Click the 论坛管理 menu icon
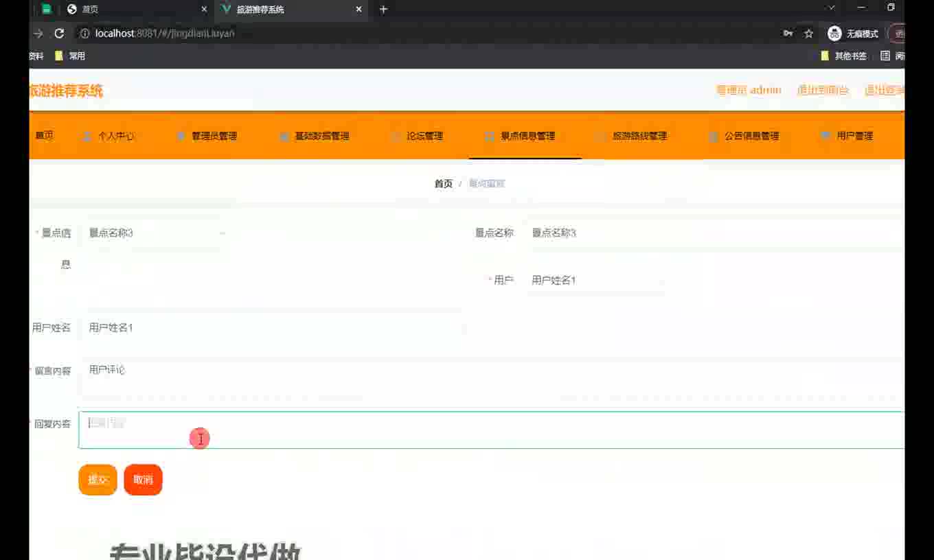 point(396,136)
